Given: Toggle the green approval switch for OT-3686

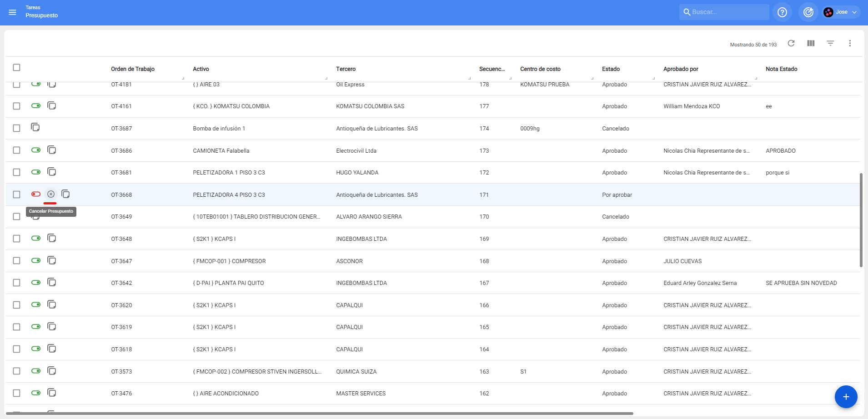Looking at the screenshot, I should tap(36, 150).
